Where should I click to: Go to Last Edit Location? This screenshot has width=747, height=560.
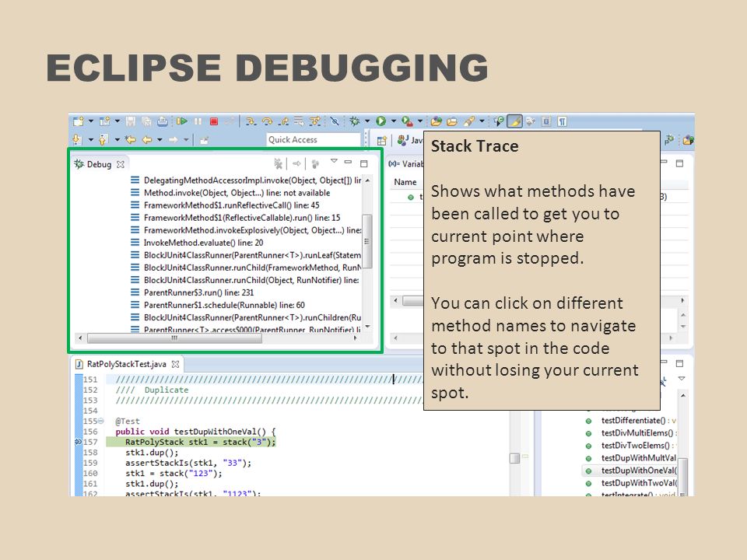pos(130,139)
